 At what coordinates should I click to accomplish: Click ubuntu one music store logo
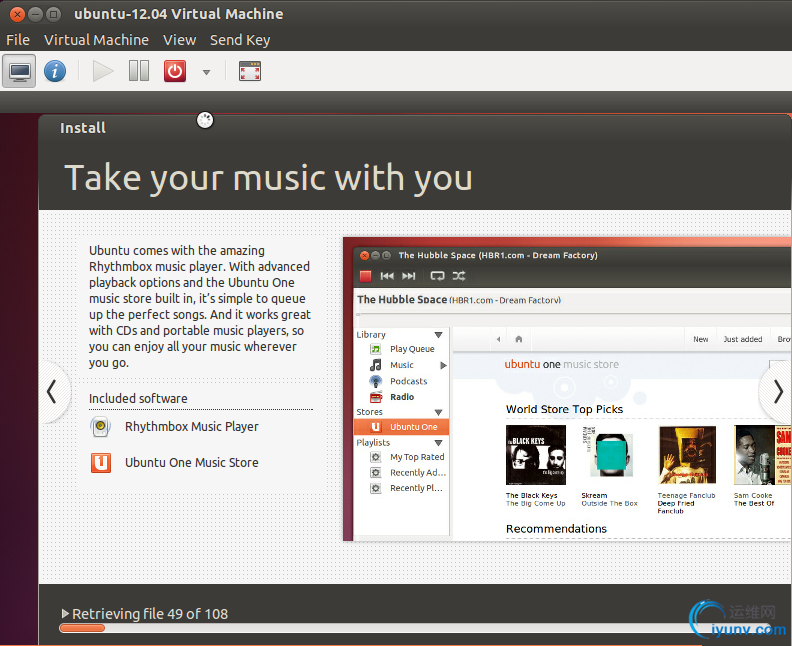(x=561, y=364)
